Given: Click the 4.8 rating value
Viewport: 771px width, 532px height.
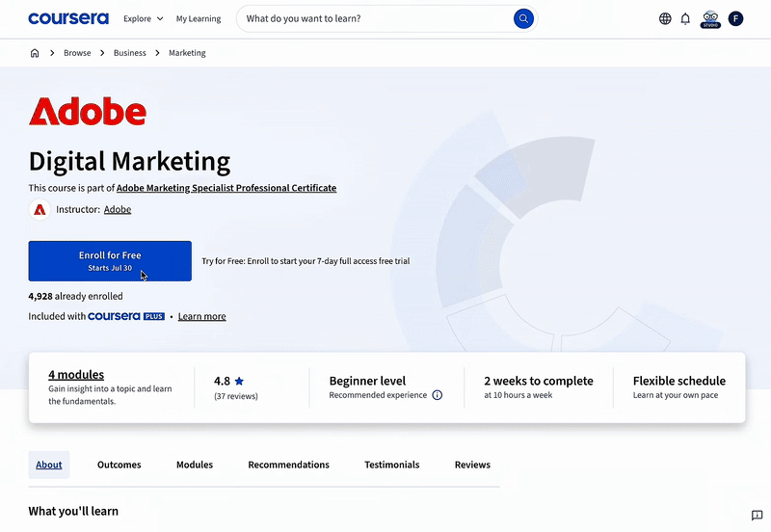Looking at the screenshot, I should click(222, 381).
